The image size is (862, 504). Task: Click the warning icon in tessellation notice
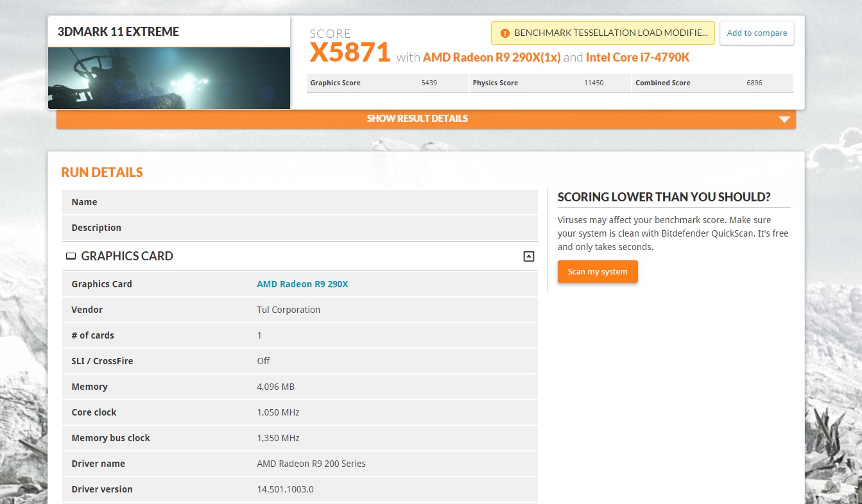click(505, 33)
